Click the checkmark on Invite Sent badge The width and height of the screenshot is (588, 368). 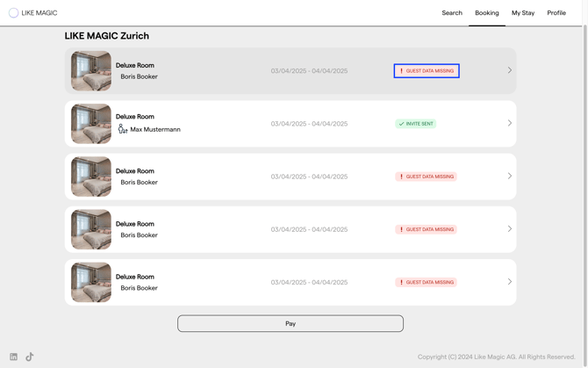click(x=401, y=124)
